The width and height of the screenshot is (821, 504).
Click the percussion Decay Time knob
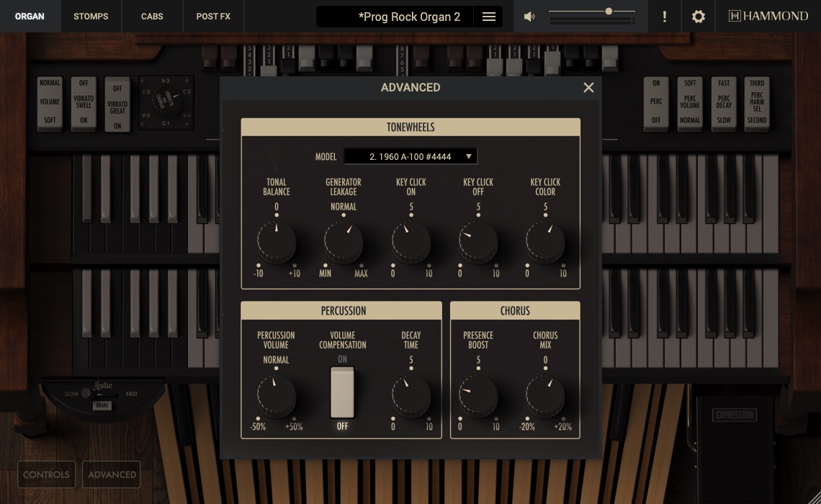[x=411, y=396]
